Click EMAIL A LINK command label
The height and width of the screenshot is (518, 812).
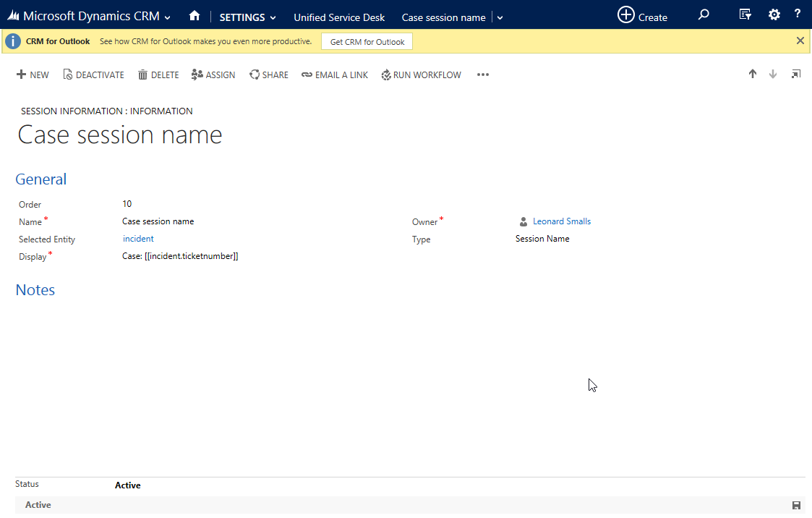(341, 75)
